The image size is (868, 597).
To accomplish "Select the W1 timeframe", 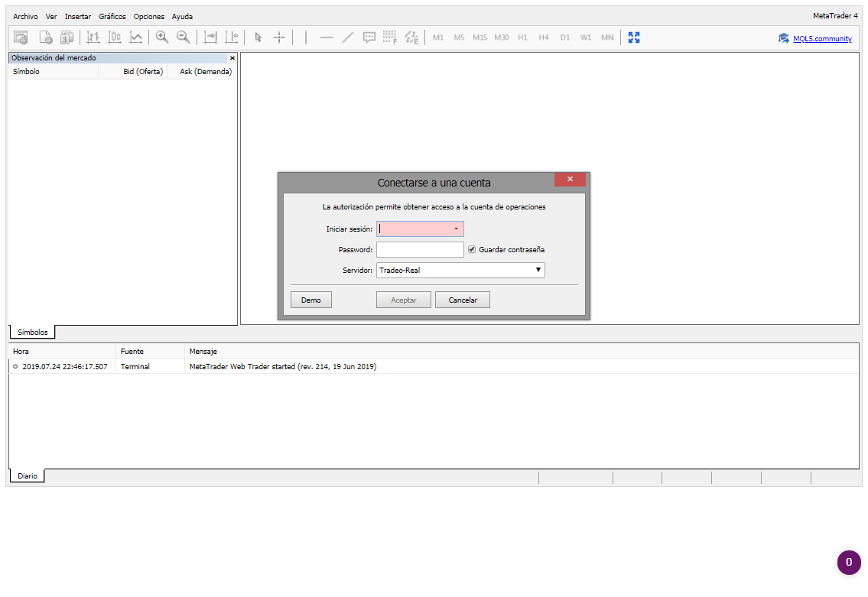I will coord(586,37).
